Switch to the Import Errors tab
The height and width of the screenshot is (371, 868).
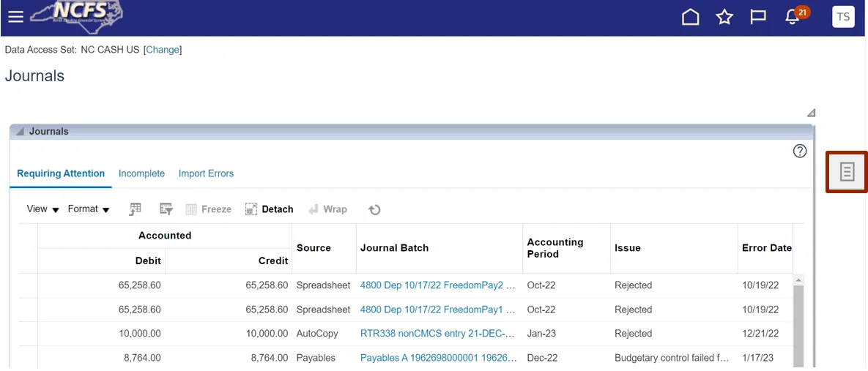coord(206,173)
